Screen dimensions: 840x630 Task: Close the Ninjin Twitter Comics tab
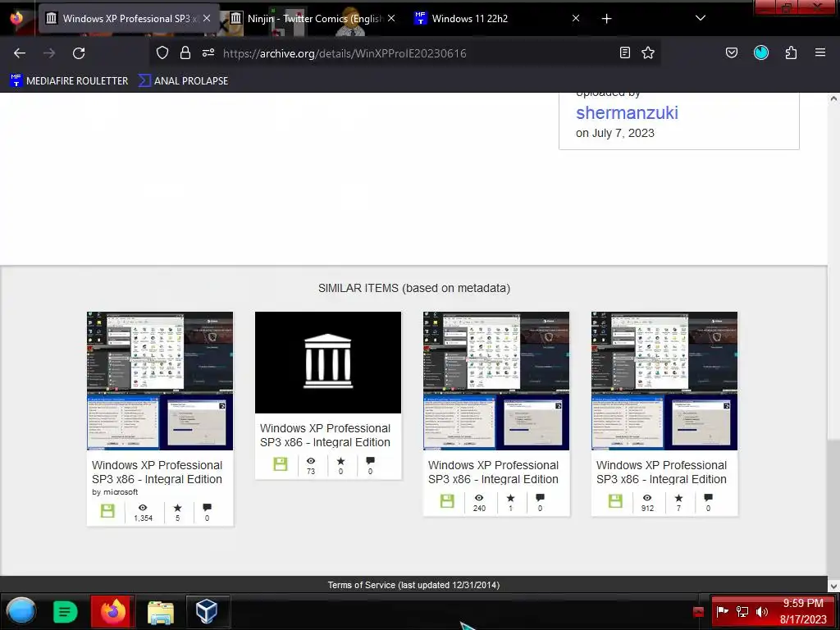[391, 18]
